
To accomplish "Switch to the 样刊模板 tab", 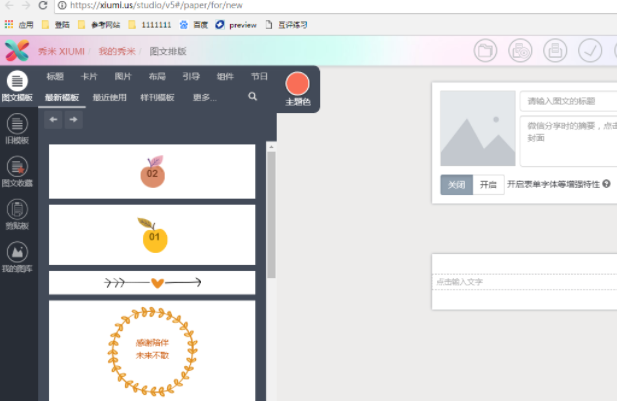I will coord(157,97).
